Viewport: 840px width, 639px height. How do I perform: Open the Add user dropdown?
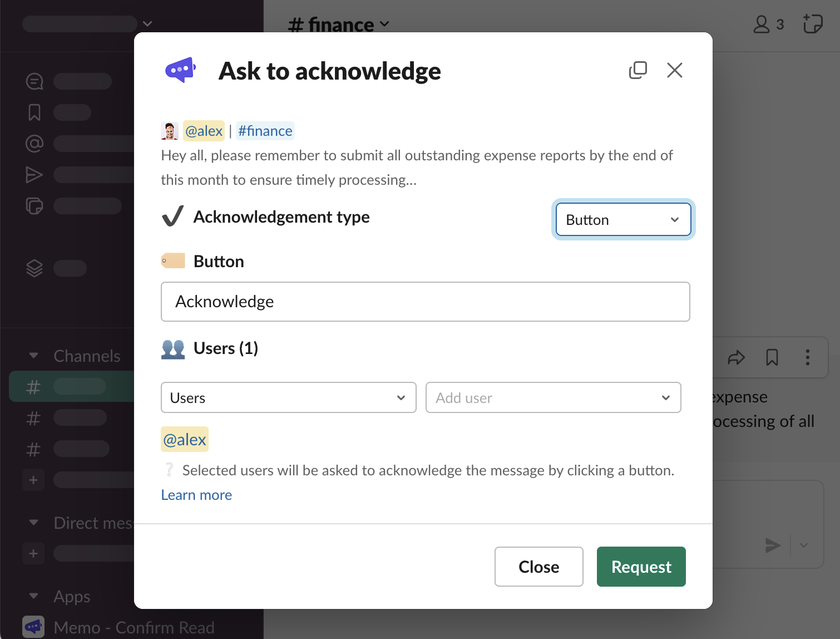[553, 398]
